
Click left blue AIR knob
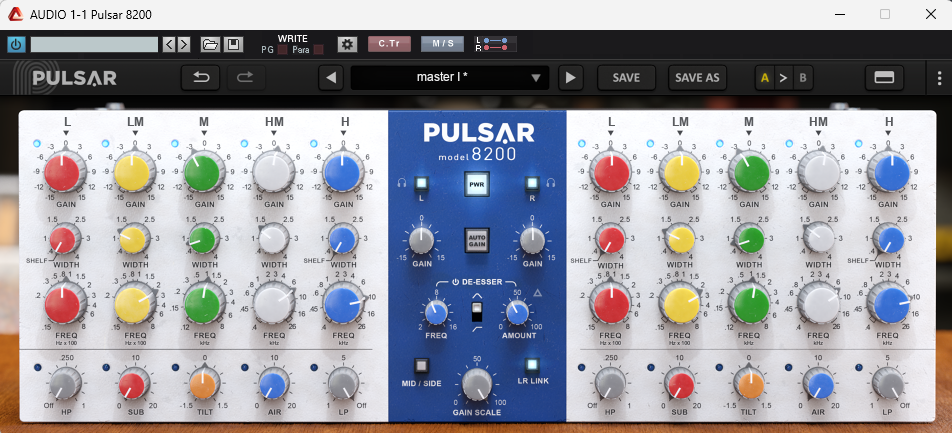tap(272, 385)
